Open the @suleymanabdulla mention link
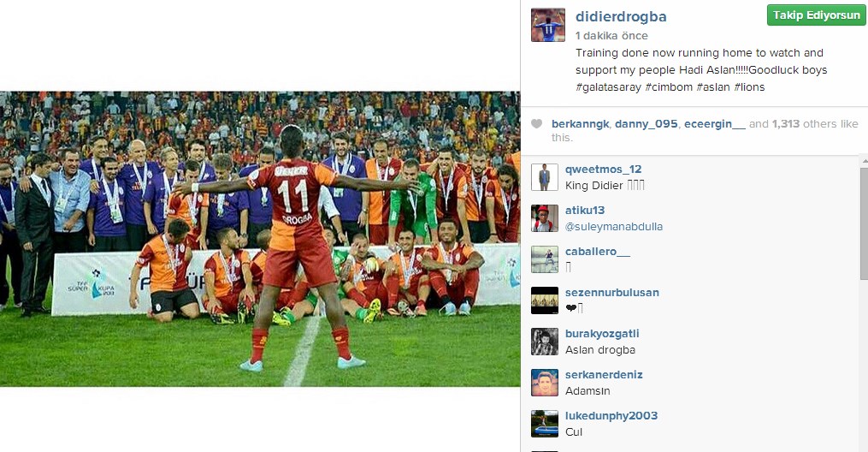This screenshot has height=452, width=868. (x=613, y=227)
